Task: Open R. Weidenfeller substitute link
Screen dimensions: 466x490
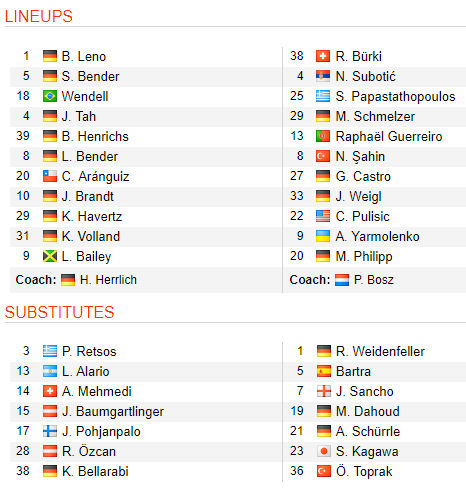Action: pos(380,351)
